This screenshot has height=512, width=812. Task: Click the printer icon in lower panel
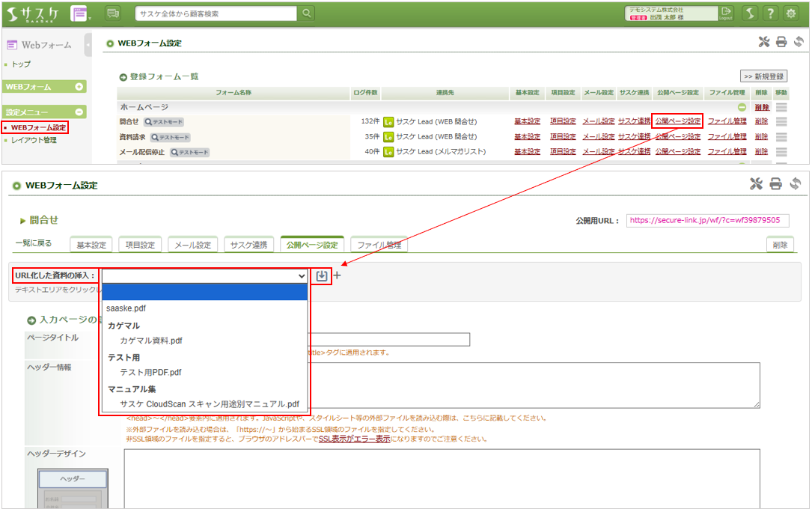(x=776, y=184)
